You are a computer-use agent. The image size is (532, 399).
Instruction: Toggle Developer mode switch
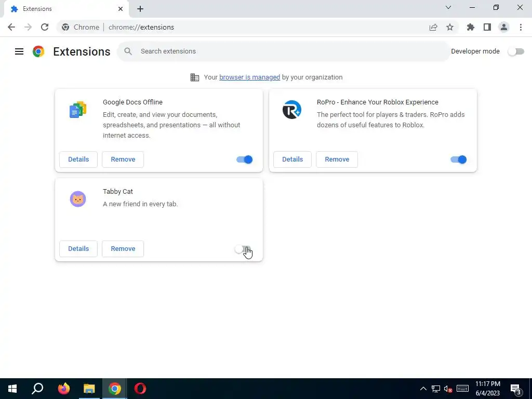pyautogui.click(x=516, y=51)
